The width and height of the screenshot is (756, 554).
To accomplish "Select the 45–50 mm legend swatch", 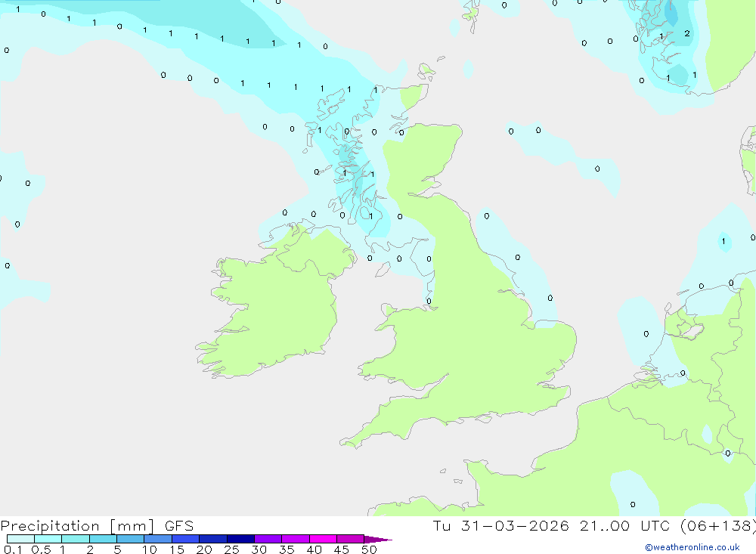I will [350, 539].
